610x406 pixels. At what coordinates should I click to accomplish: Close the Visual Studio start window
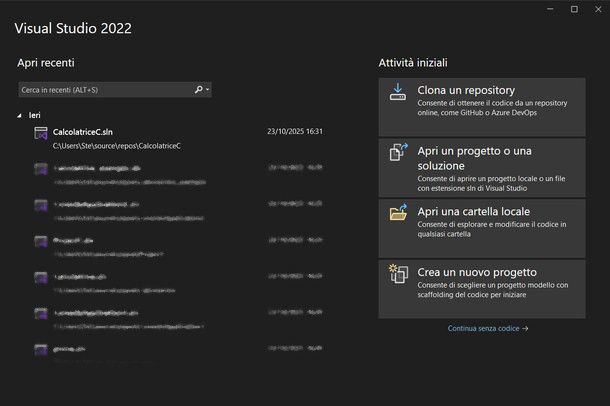click(x=598, y=9)
